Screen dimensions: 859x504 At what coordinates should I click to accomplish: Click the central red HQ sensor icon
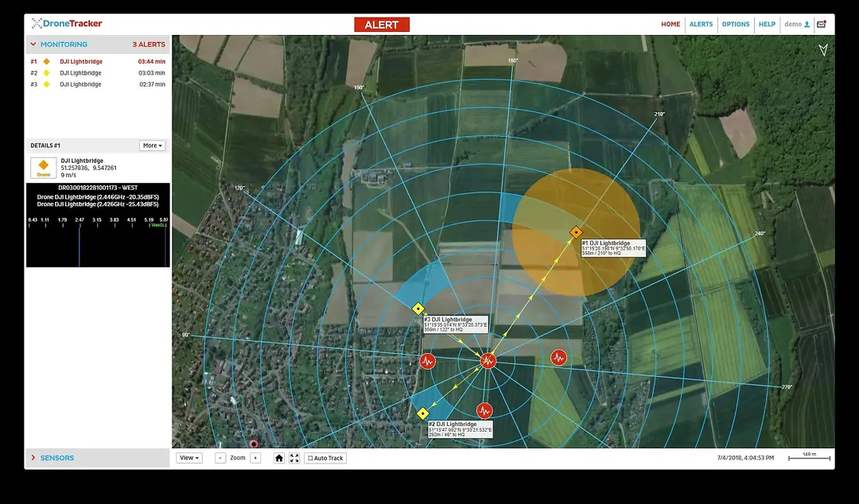tap(488, 361)
